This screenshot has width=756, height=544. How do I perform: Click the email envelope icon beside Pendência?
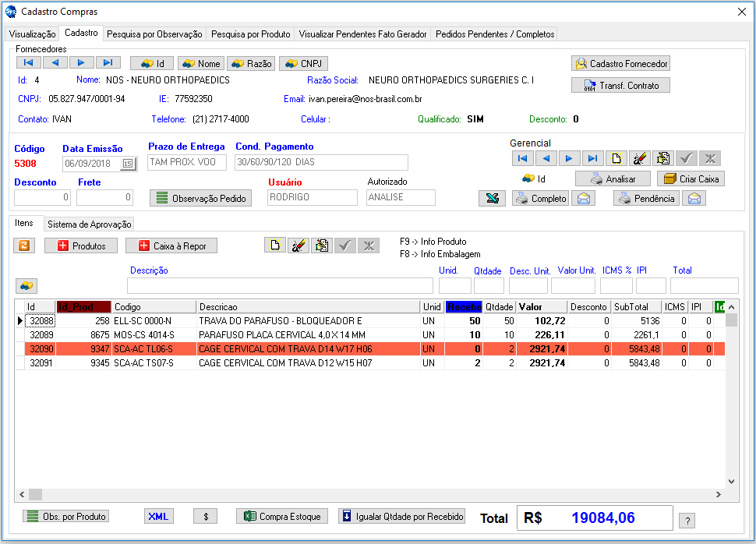pos(695,199)
